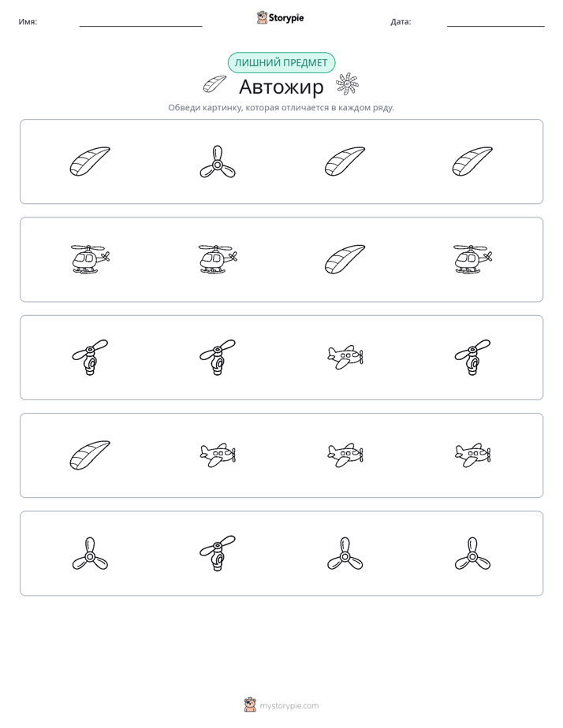Click the Автожир title text
This screenshot has width=563, height=728.
pos(281,87)
